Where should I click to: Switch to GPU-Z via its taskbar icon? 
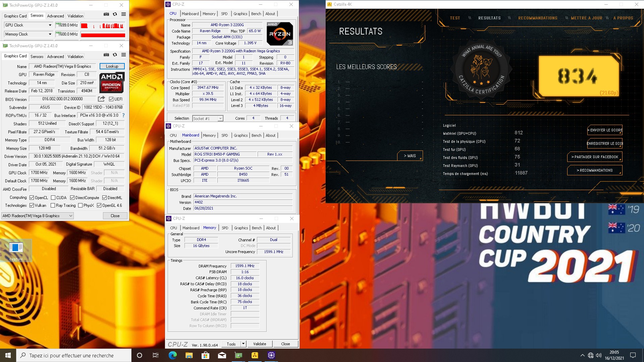tap(238, 355)
